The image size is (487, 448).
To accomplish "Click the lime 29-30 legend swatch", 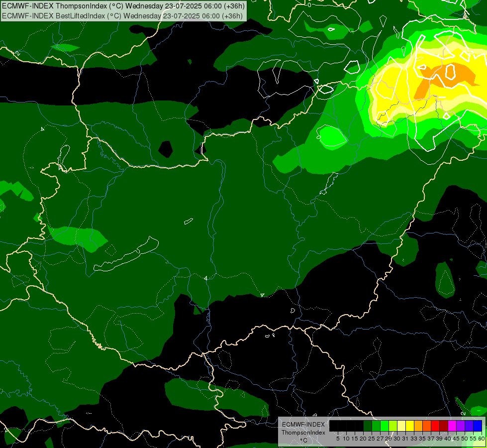I will [x=393, y=426].
